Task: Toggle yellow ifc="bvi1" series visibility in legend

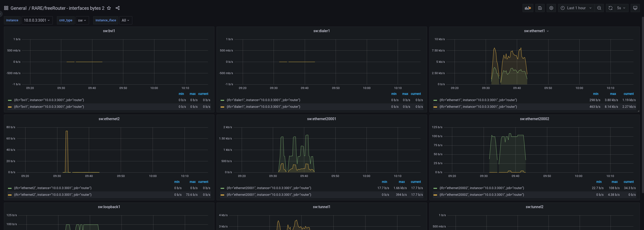Action: (x=49, y=107)
